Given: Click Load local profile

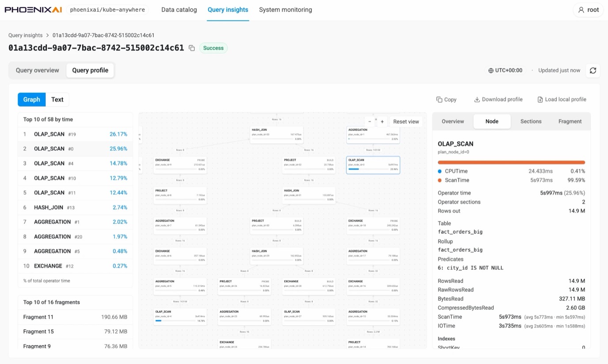Looking at the screenshot, I should click(x=562, y=99).
